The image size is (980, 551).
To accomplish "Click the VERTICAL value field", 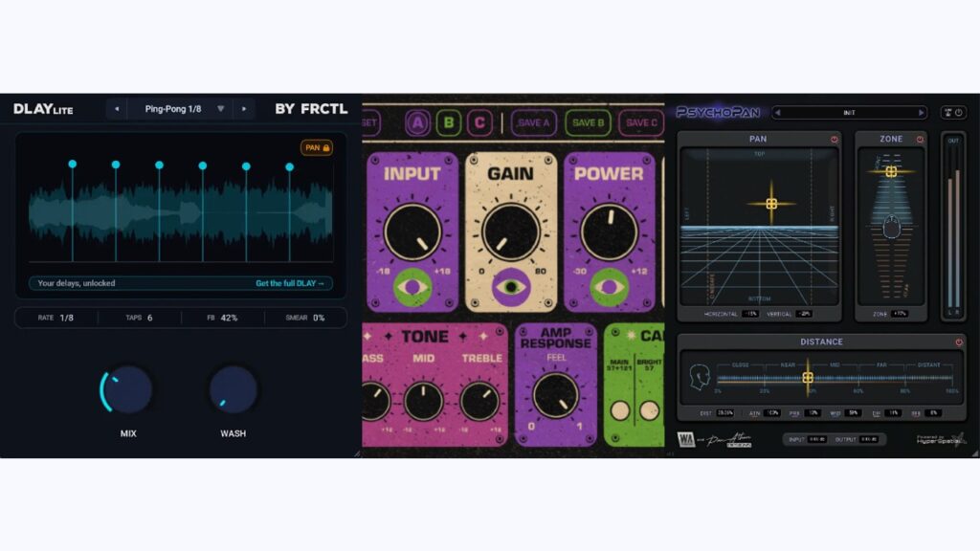I will (804, 314).
